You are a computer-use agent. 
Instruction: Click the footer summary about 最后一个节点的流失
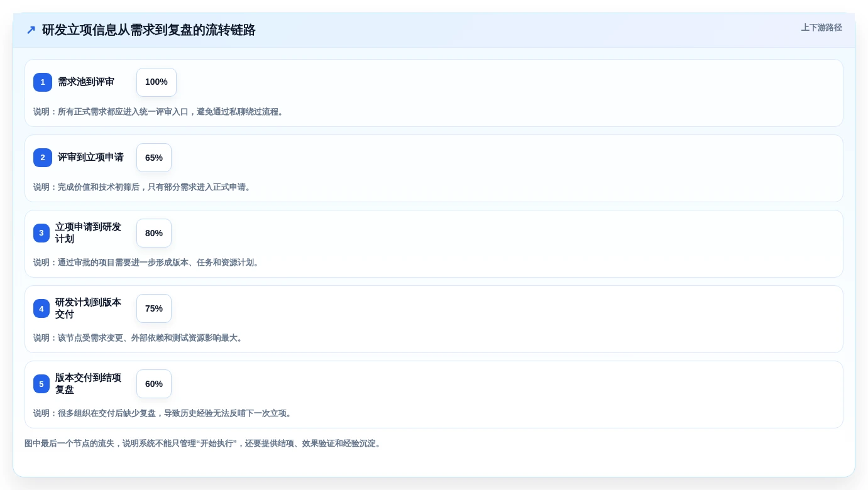pyautogui.click(x=204, y=444)
